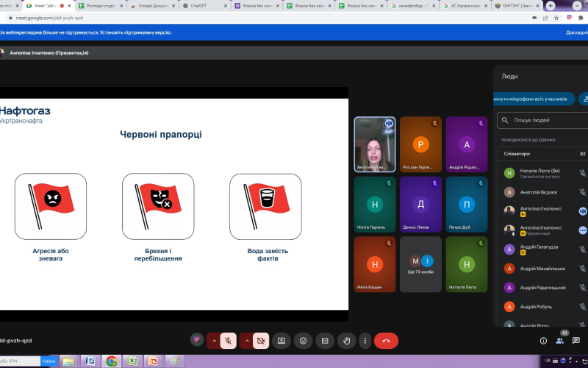Click the Present now screen-share icon
The height and width of the screenshot is (368, 588).
pos(282,341)
